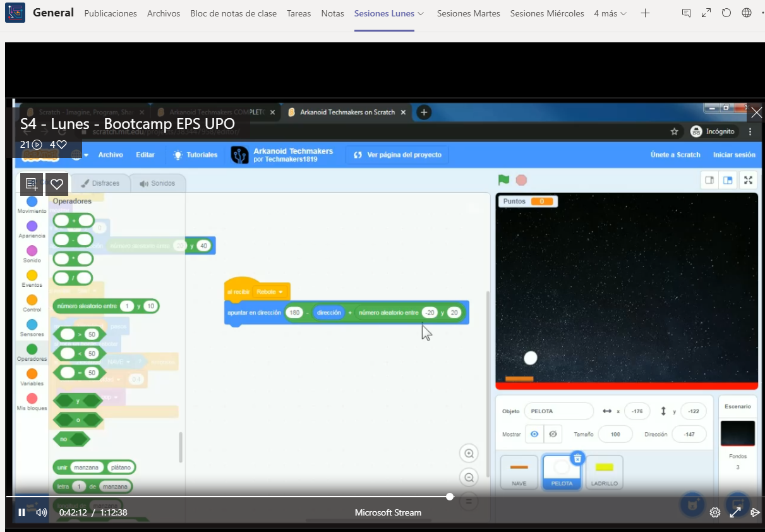Select the Sonido blocks category
765x532 pixels.
32,254
